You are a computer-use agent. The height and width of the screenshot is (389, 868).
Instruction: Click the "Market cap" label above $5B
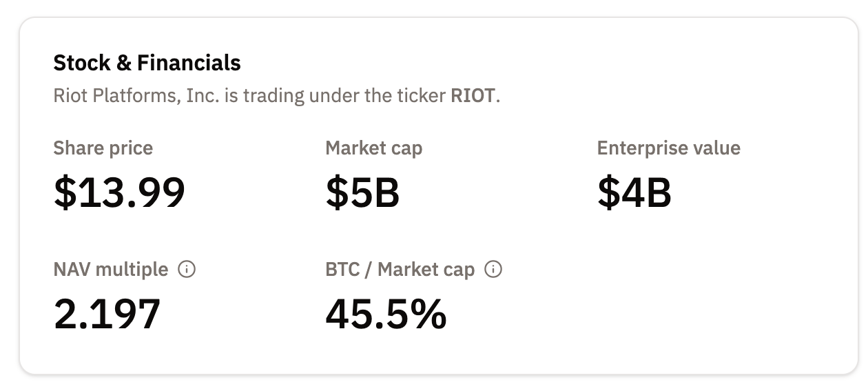pos(374,148)
